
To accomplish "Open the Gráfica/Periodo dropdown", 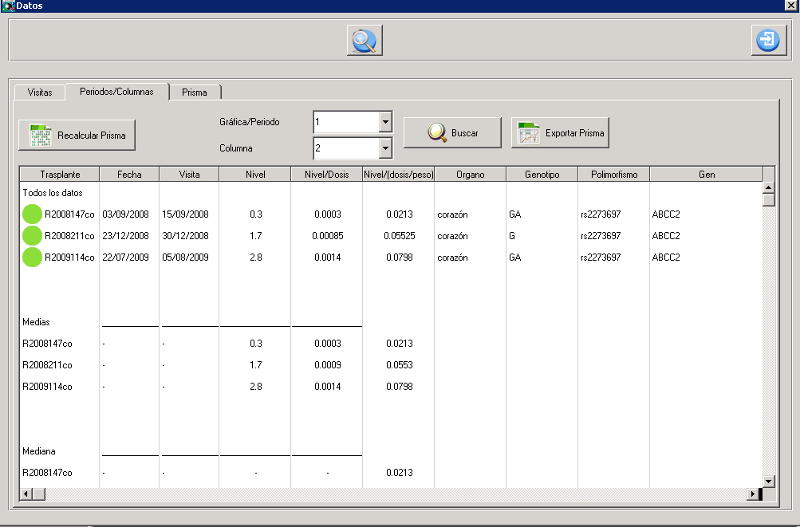I will point(385,122).
